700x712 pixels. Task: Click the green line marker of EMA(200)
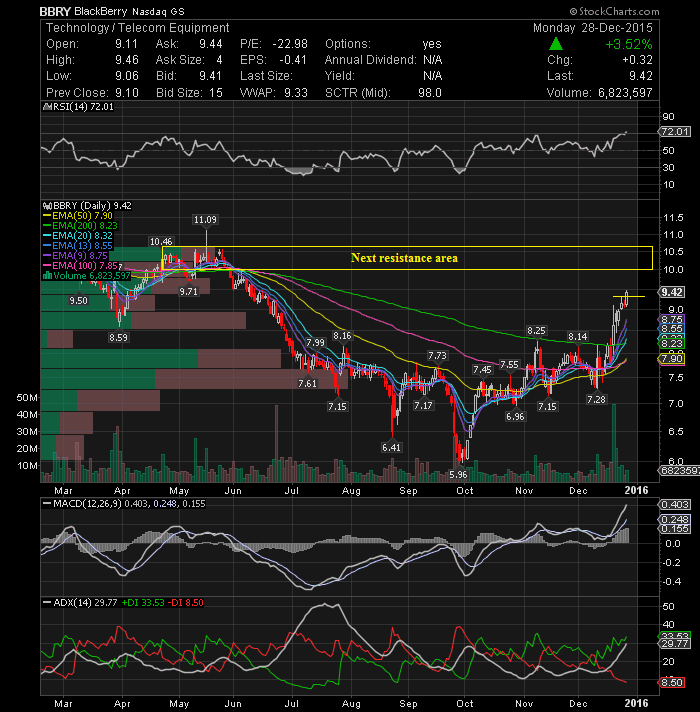47,226
